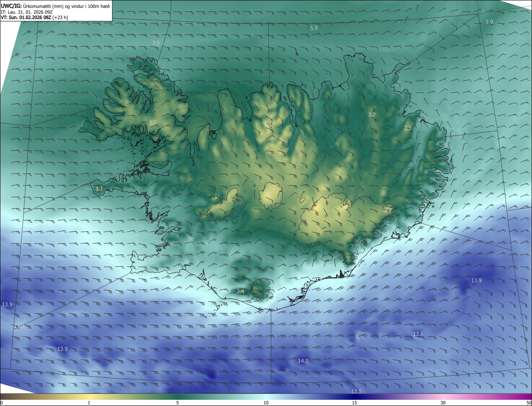Click the "0" tick label on the colour scale

click(2, 403)
